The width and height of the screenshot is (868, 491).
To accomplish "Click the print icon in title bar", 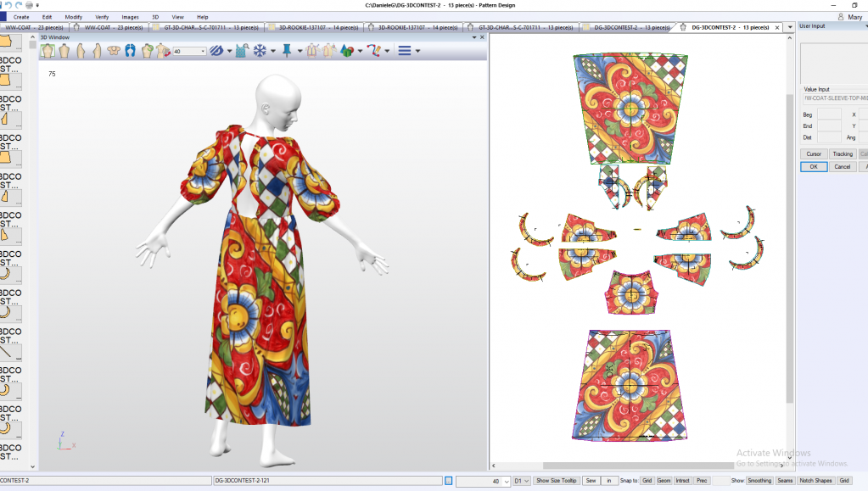I will (31, 5).
